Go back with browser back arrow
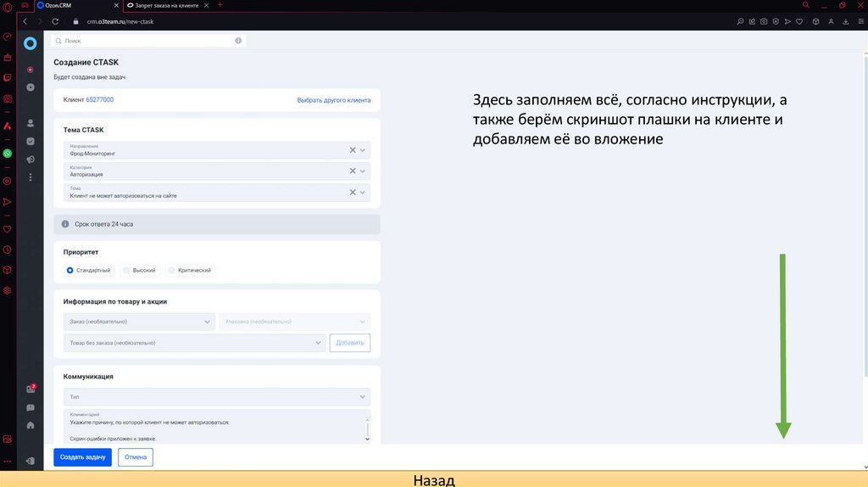Image resolution: width=868 pixels, height=487 pixels. point(25,21)
